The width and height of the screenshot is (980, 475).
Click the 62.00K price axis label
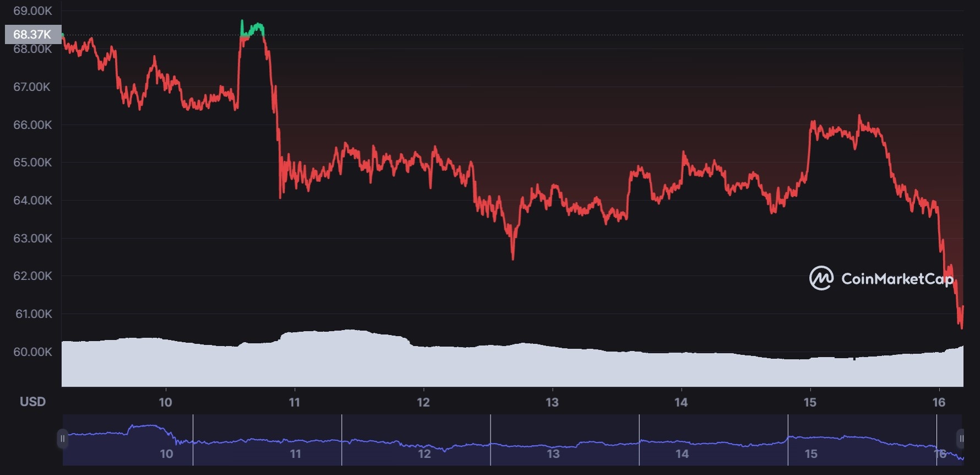[32, 276]
